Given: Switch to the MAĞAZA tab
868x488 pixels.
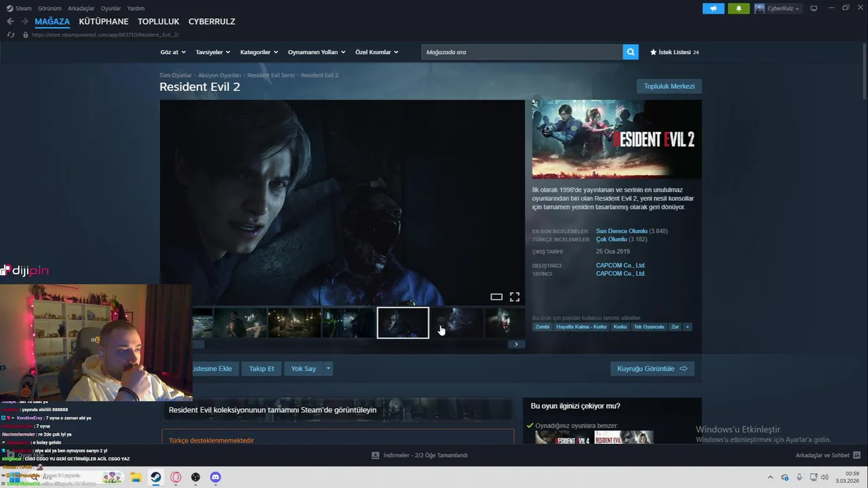Looking at the screenshot, I should click(x=52, y=22).
